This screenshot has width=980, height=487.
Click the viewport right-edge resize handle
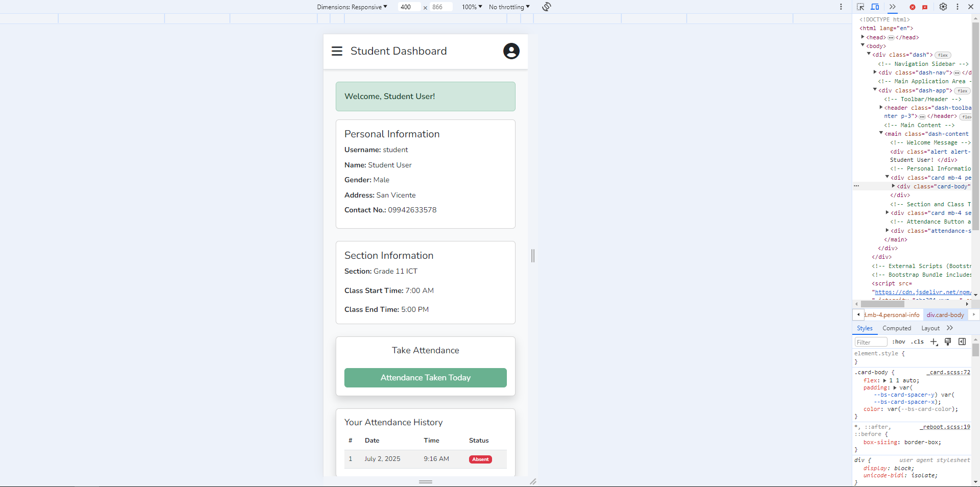[x=533, y=256]
